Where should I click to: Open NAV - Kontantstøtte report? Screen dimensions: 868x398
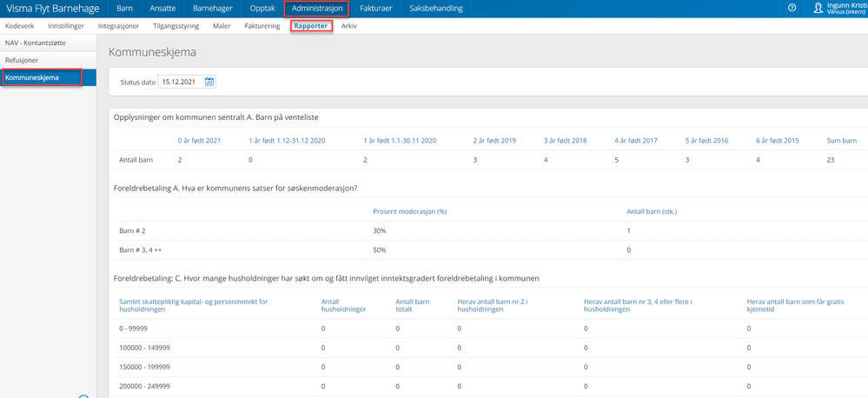(48, 43)
